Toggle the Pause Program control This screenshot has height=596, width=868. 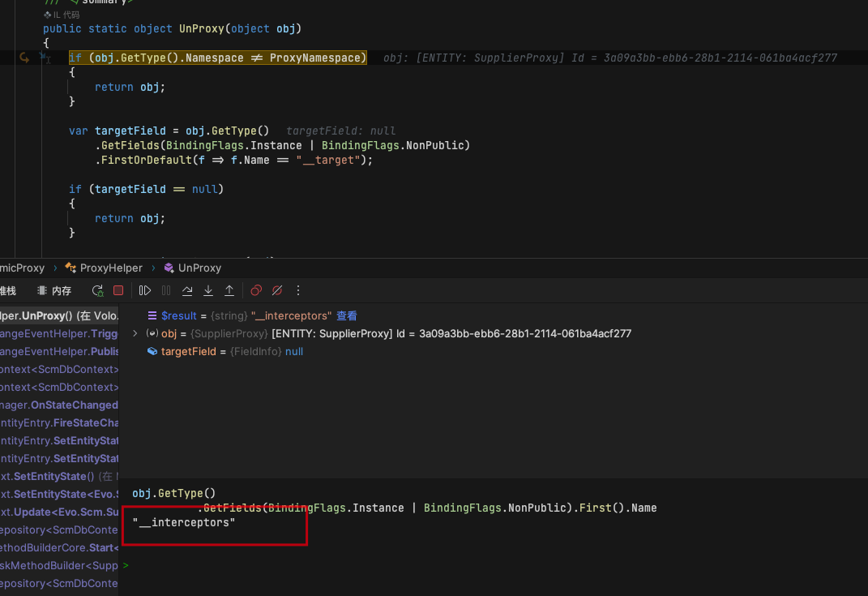point(165,289)
